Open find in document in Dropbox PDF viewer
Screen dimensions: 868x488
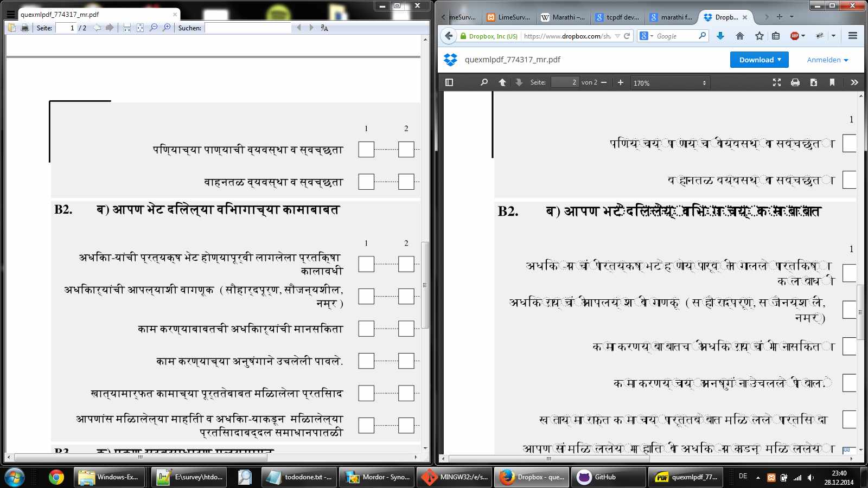pos(484,82)
